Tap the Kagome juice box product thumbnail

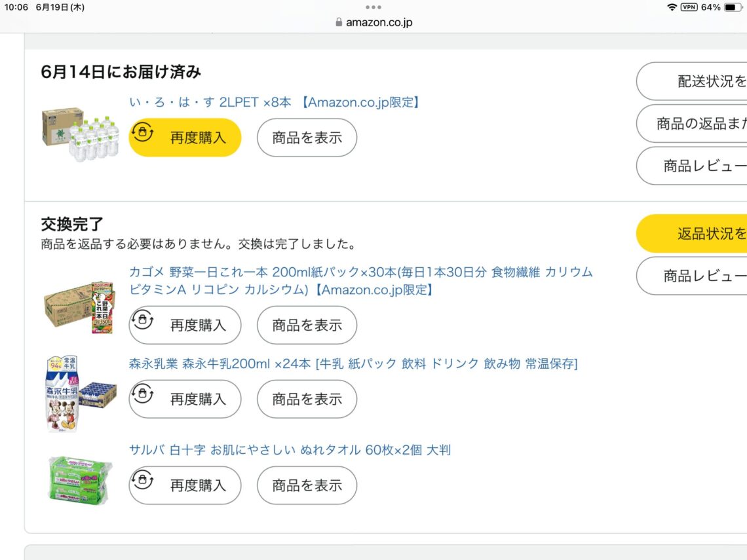pos(79,308)
